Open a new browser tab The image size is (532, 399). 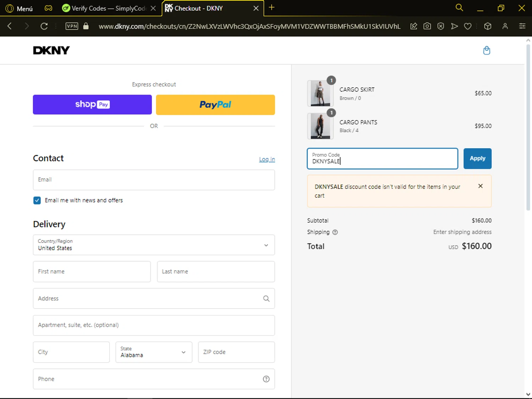(x=272, y=7)
